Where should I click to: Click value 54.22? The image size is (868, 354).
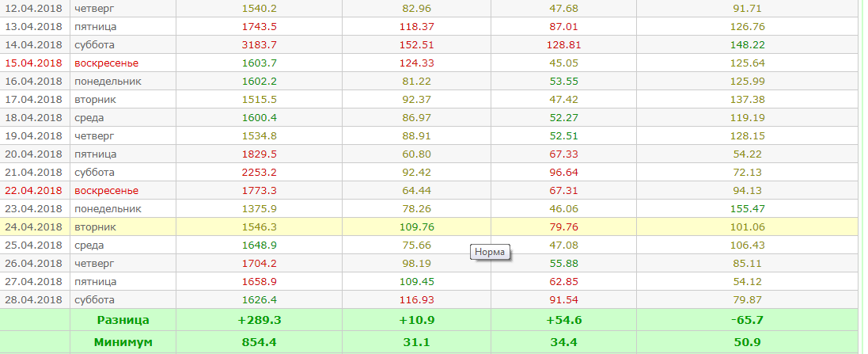pos(748,154)
